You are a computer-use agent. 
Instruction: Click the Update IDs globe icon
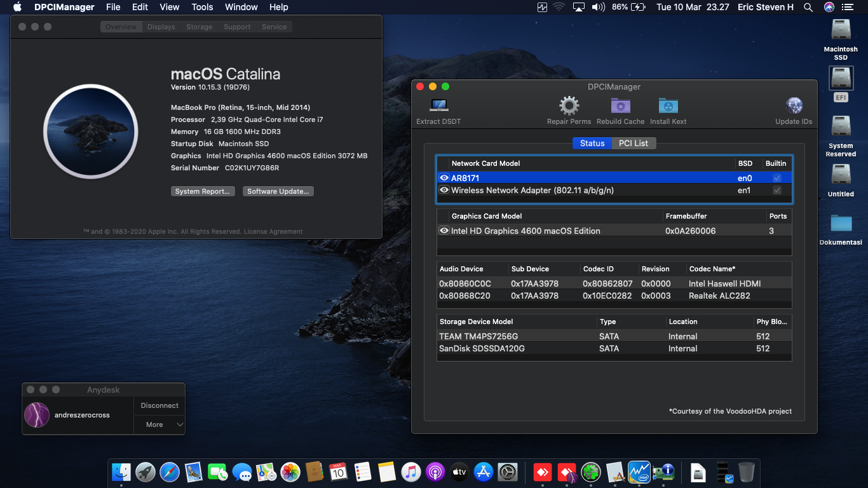click(794, 105)
